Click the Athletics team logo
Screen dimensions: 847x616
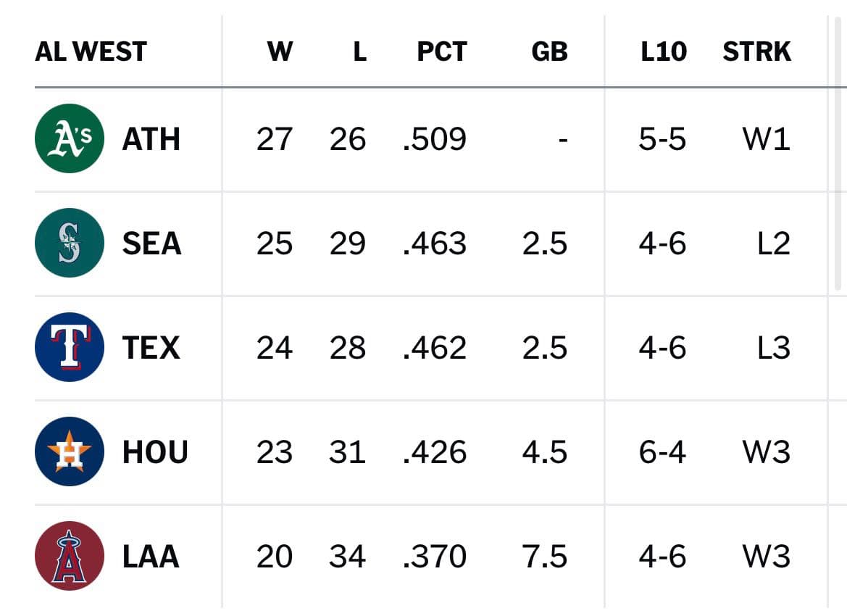tap(69, 138)
